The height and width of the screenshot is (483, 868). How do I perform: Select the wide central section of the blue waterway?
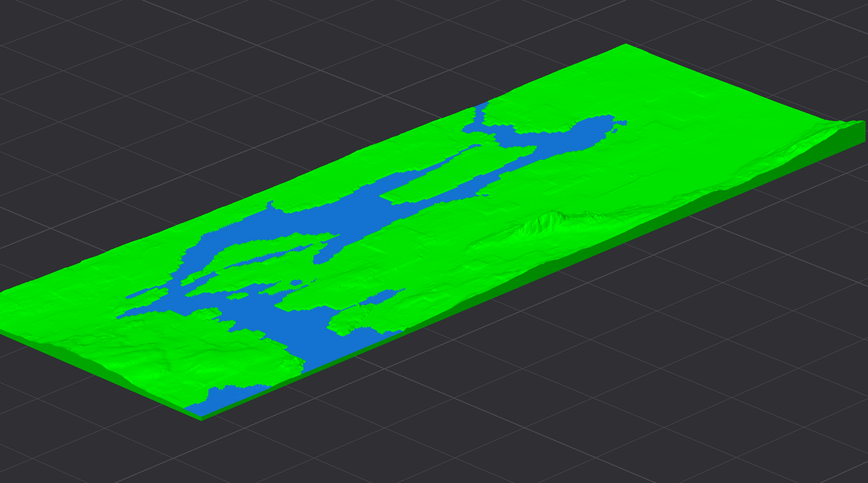click(x=340, y=214)
